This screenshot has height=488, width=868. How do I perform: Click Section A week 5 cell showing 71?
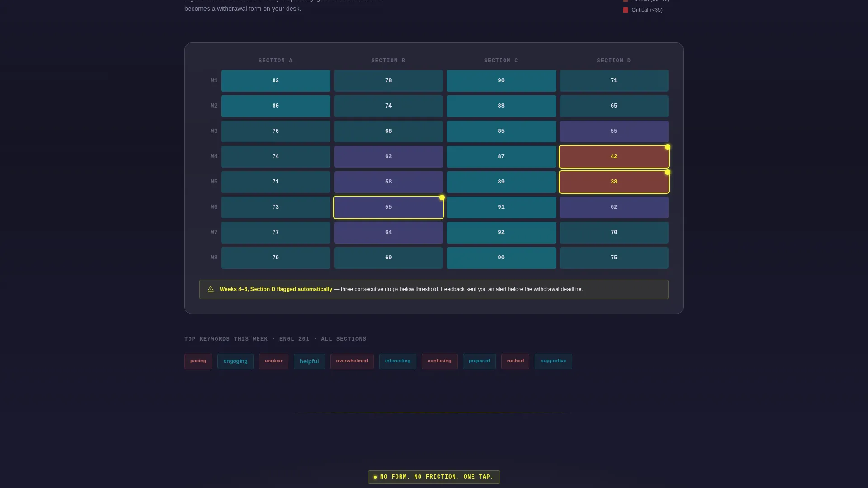click(276, 182)
